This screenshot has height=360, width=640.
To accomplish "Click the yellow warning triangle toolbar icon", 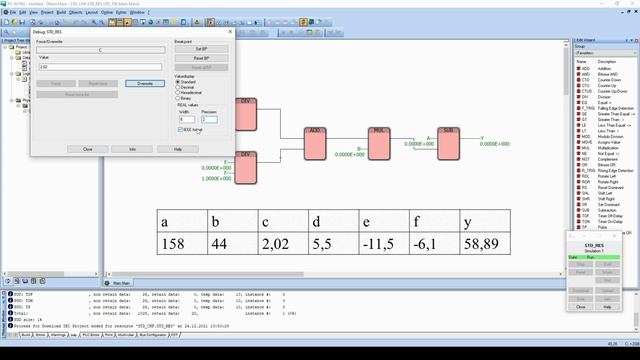I will [x=197, y=22].
